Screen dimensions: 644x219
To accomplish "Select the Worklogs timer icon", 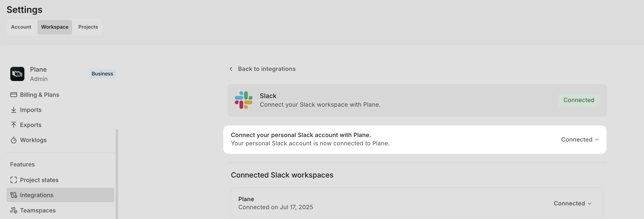I will (14, 140).
